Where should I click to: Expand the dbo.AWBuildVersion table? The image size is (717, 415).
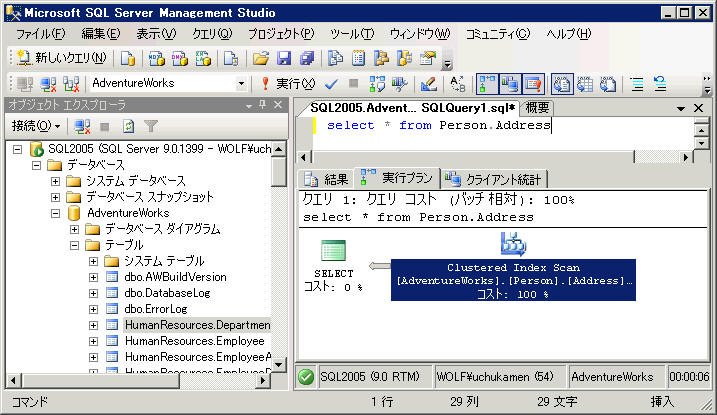93,277
